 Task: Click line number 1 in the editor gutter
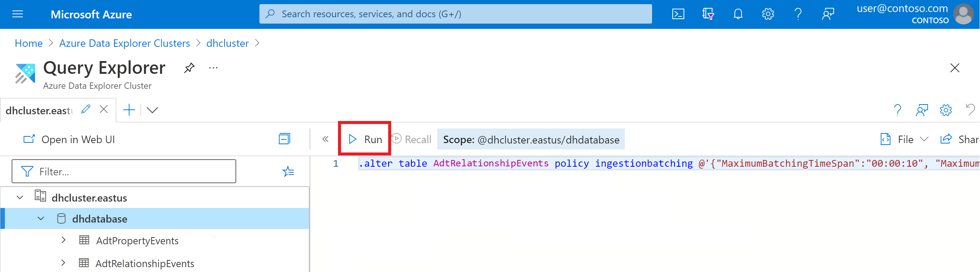335,163
